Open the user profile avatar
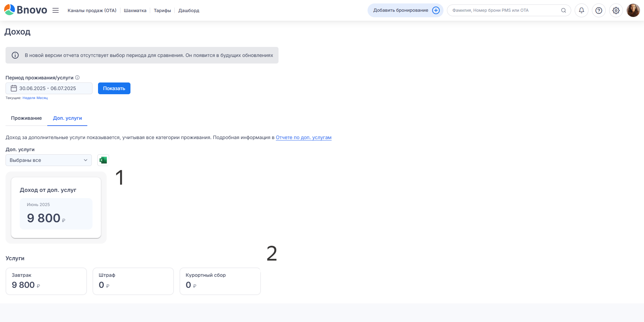This screenshot has height=322, width=644. click(x=633, y=10)
